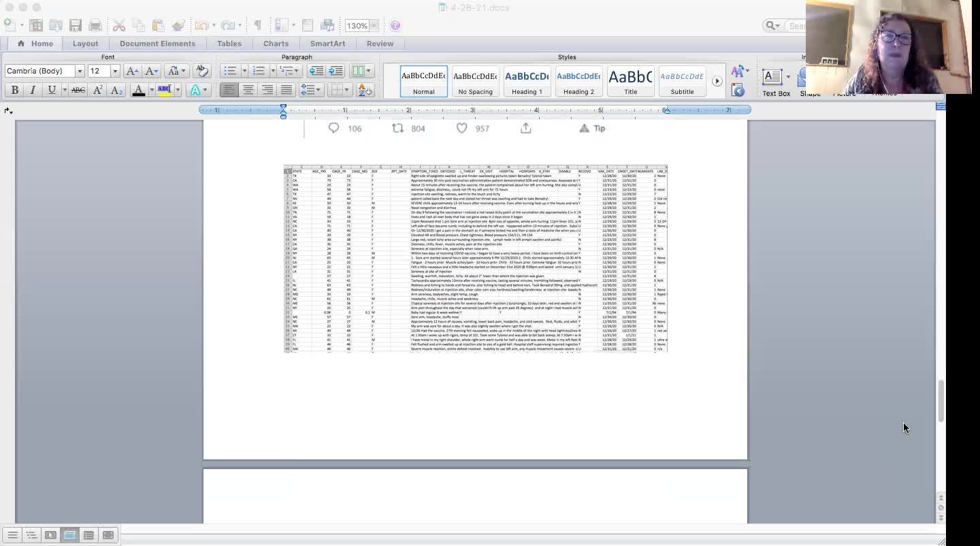Screen dimensions: 980x546
Task: Sort text with the A-Z icon
Action: coord(364,90)
